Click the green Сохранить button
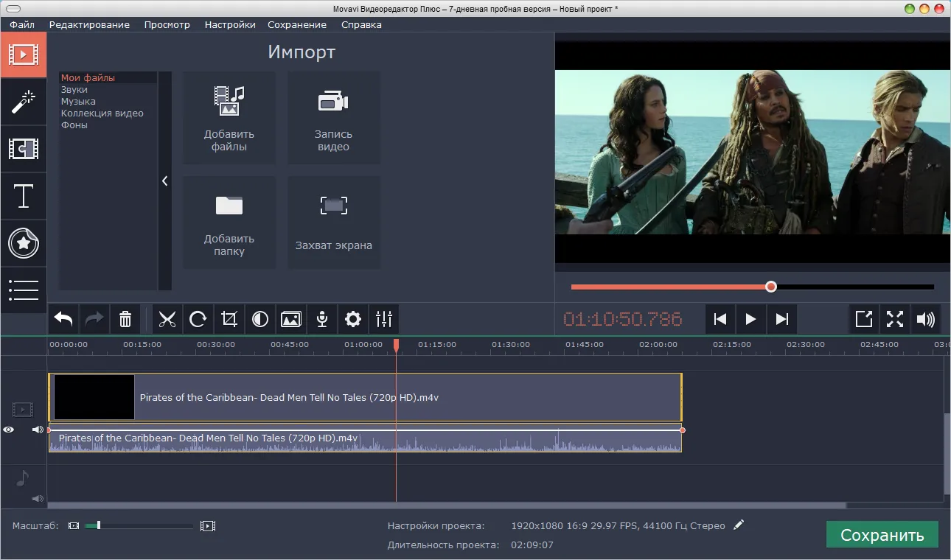This screenshot has width=951, height=560. click(882, 535)
